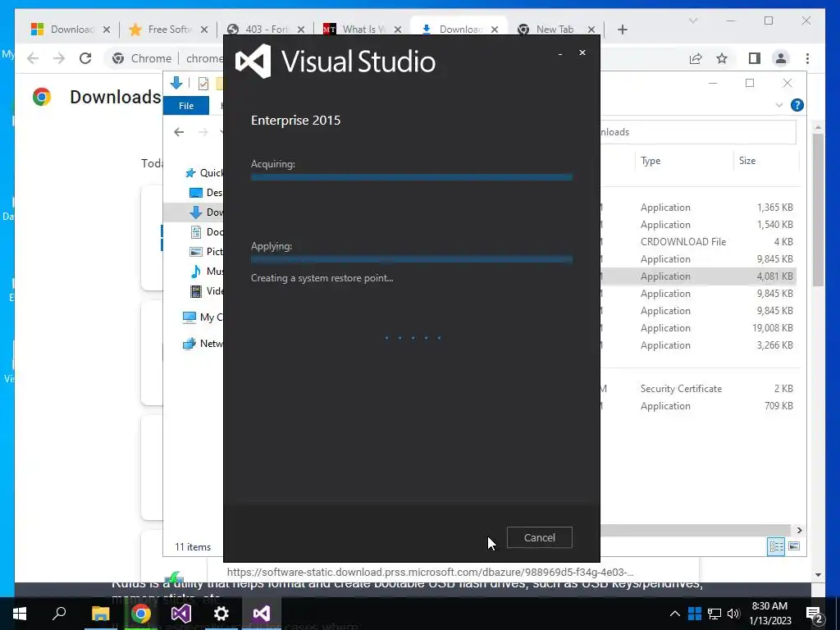Click the Visual Studio logo in installer

coord(253,61)
